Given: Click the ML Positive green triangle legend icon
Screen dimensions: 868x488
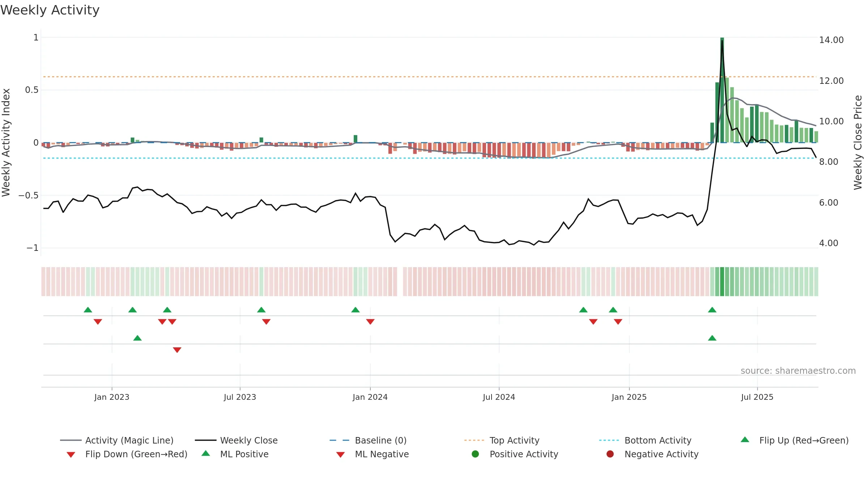Looking at the screenshot, I should (206, 453).
